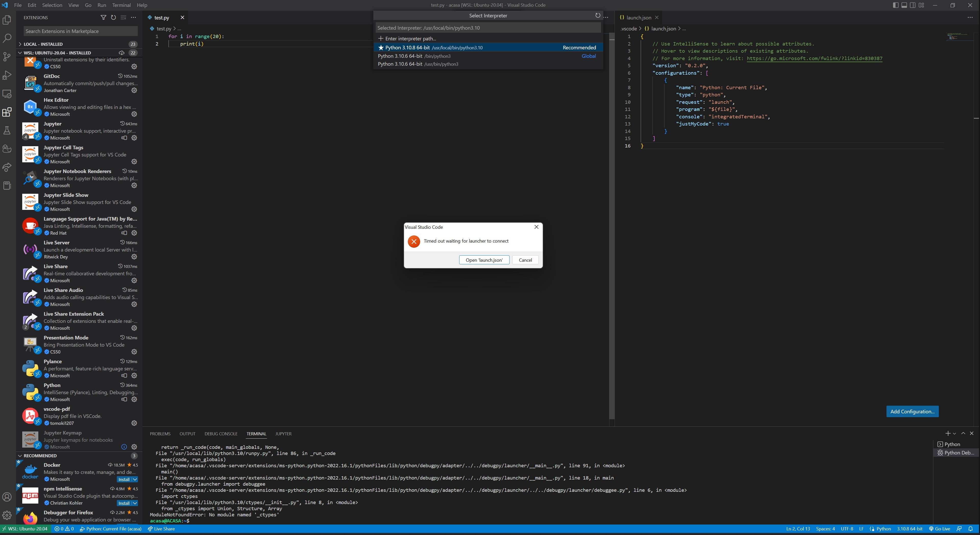Screen dimensions: 980x535
Task: Open the Run and Debug view
Action: click(7, 75)
